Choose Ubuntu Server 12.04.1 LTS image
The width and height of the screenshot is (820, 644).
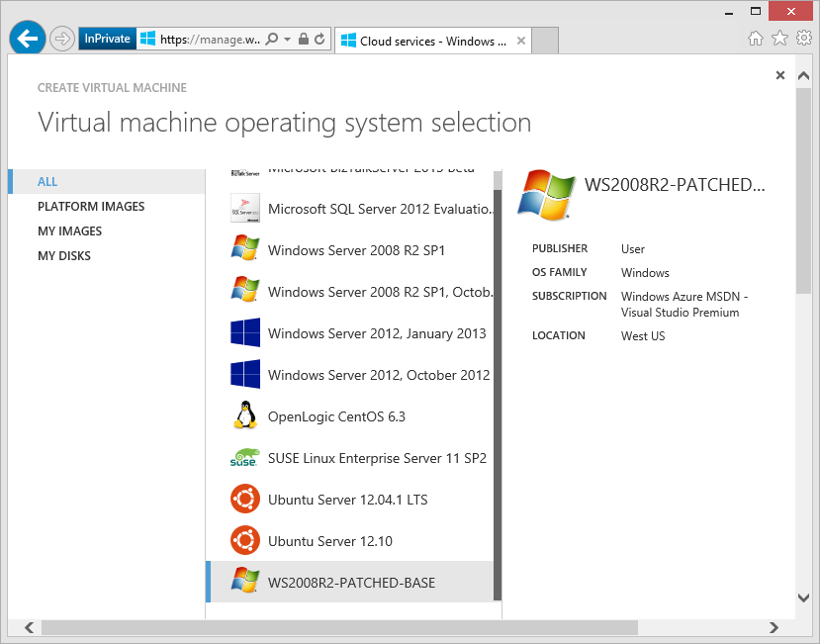(x=347, y=500)
